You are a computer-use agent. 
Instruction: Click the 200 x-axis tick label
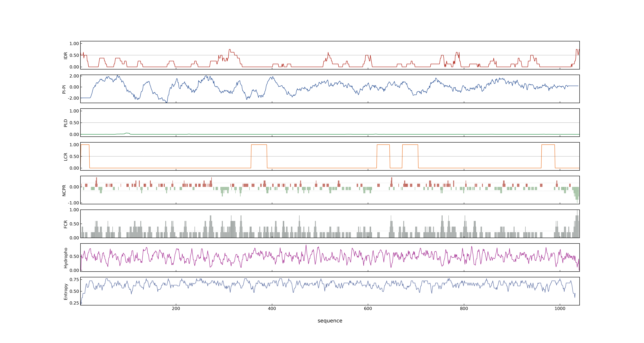pyautogui.click(x=176, y=309)
